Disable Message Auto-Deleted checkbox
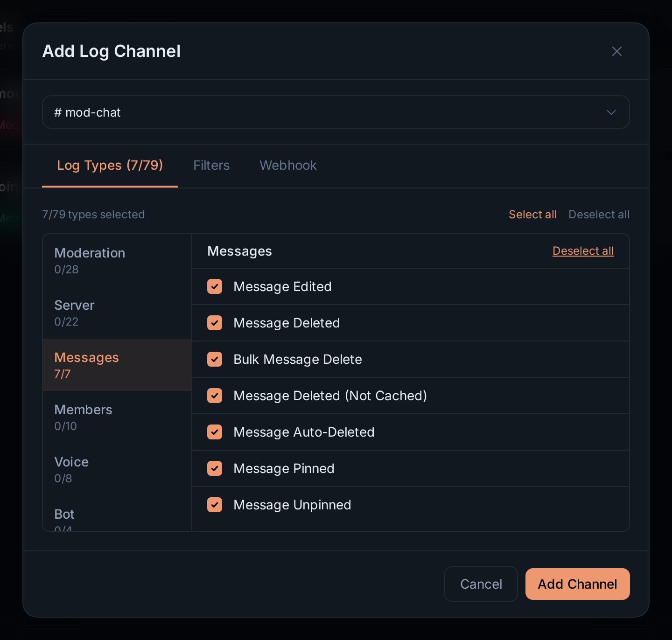Image resolution: width=672 pixels, height=640 pixels. 215,432
